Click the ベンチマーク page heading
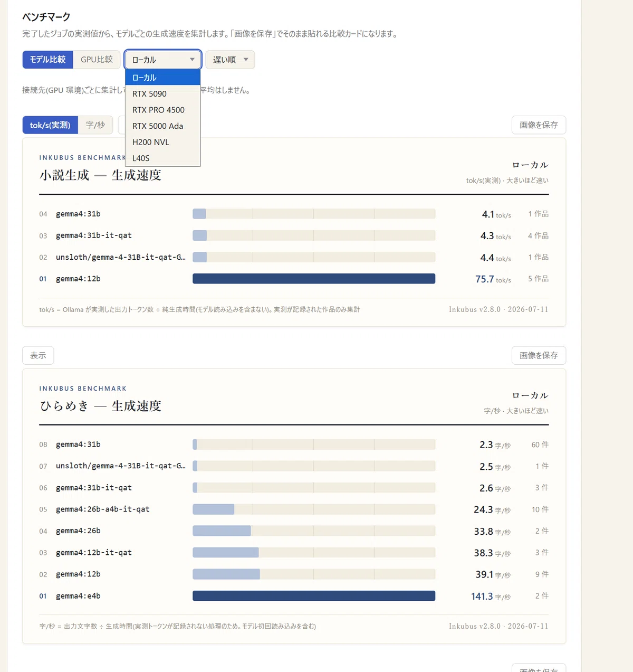Viewport: 633px width, 672px height. coord(46,17)
